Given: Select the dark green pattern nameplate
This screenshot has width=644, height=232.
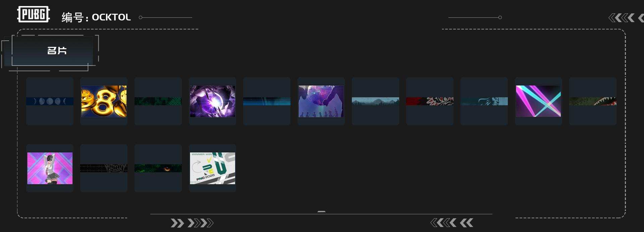Looking at the screenshot, I should pos(158,101).
